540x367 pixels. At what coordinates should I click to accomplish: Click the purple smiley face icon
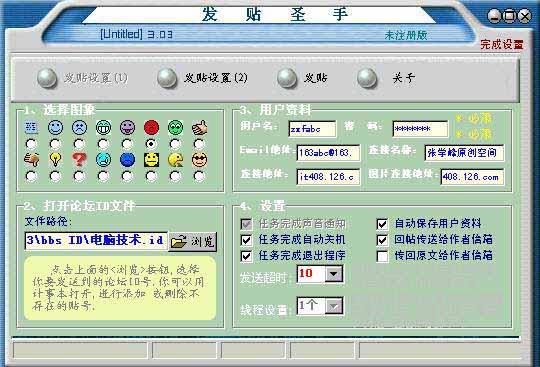(127, 127)
